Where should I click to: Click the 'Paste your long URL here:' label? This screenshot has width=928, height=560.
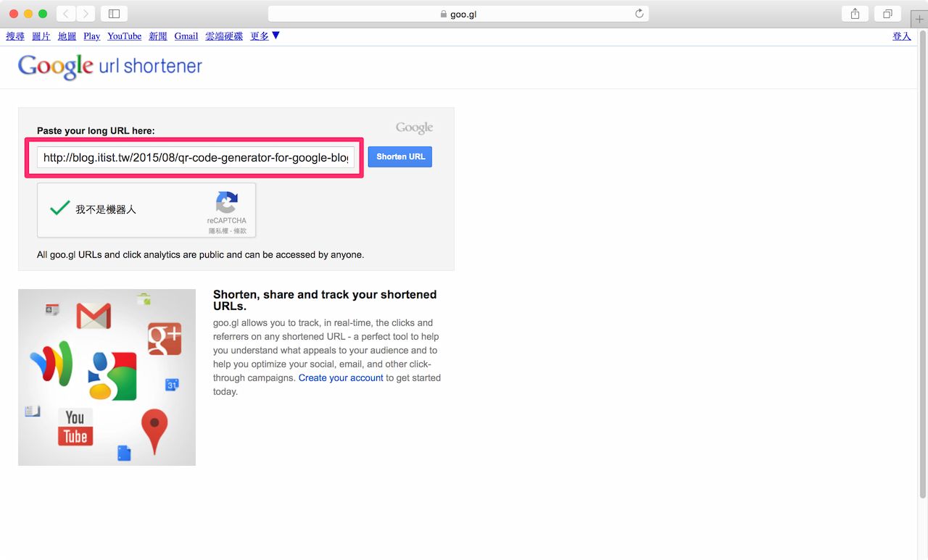pyautogui.click(x=96, y=131)
